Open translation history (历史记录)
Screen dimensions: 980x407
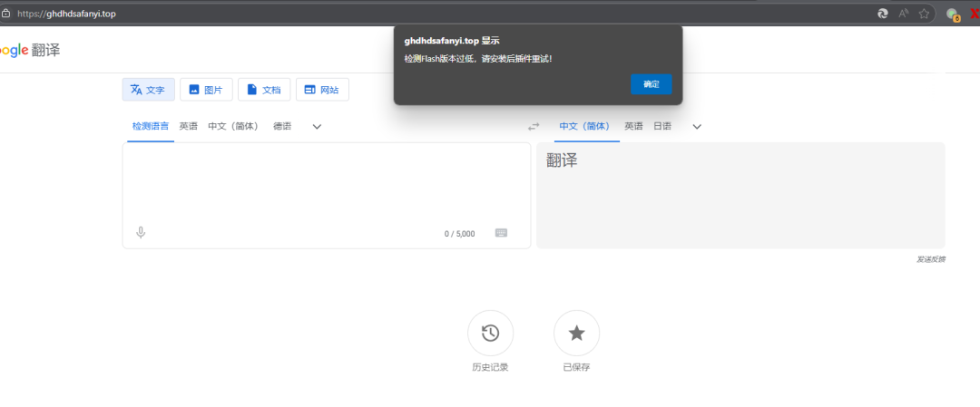coord(490,333)
